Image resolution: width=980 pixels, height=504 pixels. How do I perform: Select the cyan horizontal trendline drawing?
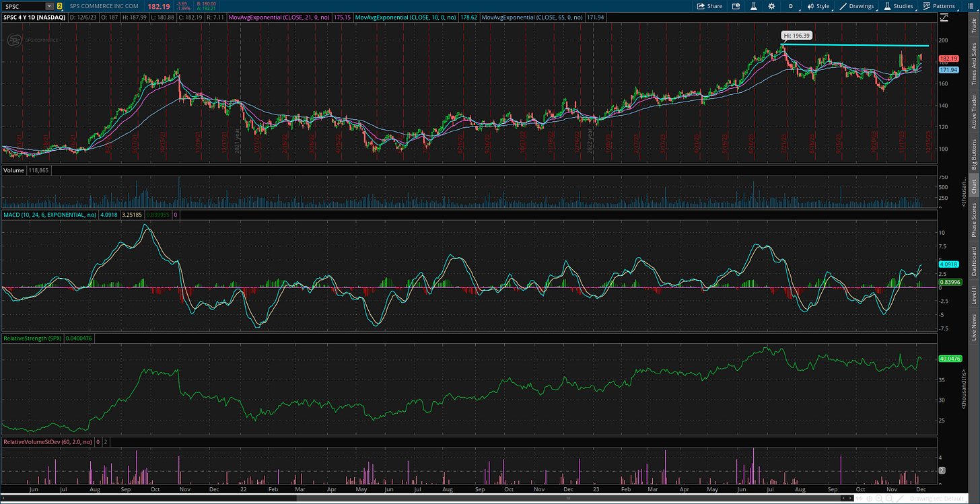coord(855,45)
